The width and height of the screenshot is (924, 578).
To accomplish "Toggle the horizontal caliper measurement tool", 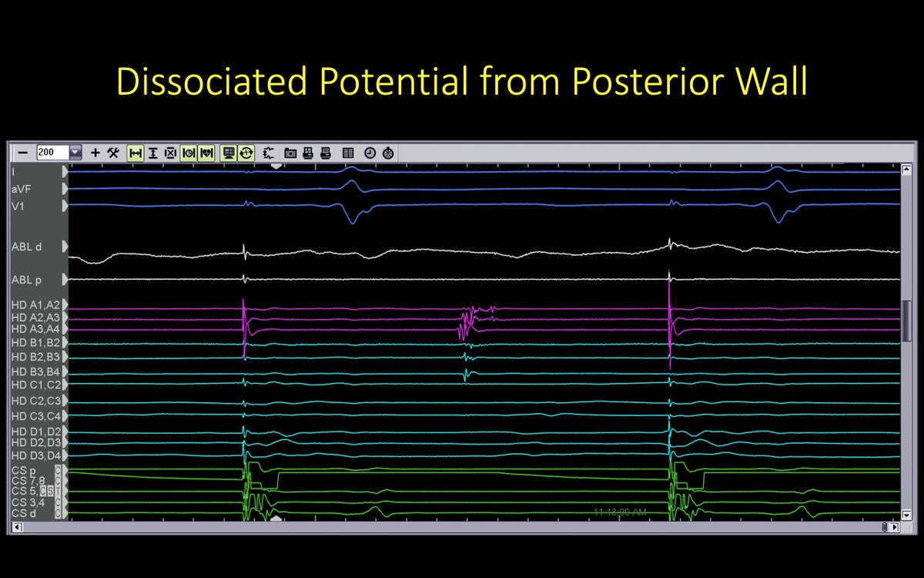I will coord(136,153).
